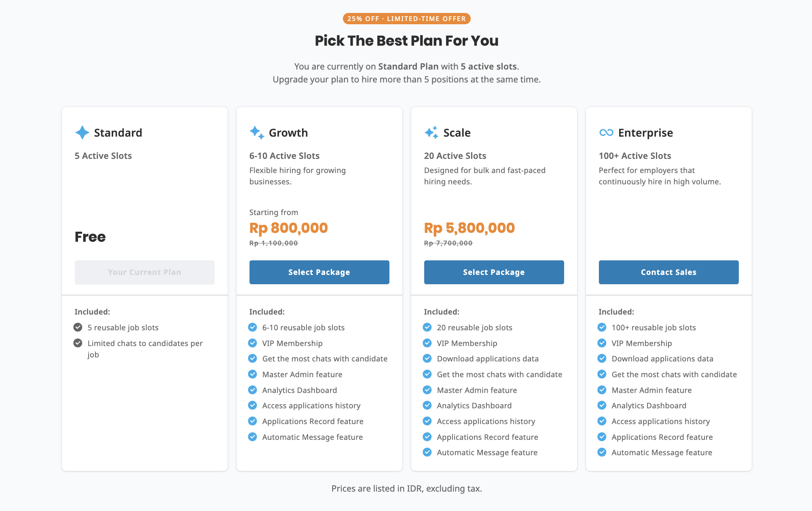Click the Growth plan sparkles icon
The image size is (812, 511).
click(256, 132)
